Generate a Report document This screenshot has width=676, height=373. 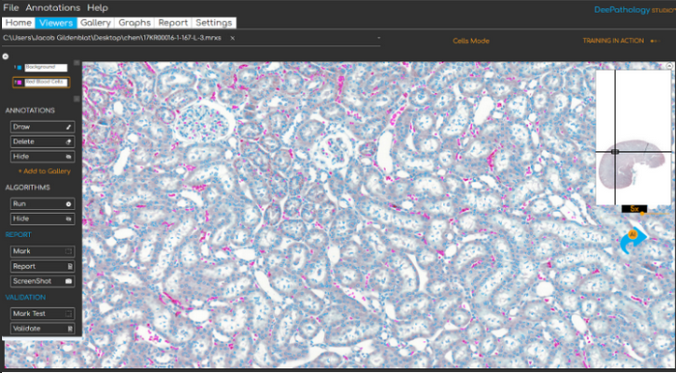42,266
